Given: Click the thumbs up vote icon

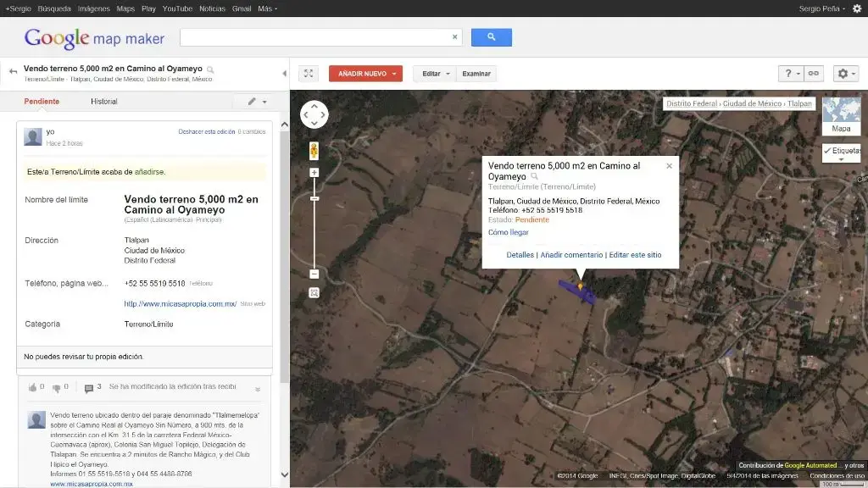Looking at the screenshot, I should 32,387.
